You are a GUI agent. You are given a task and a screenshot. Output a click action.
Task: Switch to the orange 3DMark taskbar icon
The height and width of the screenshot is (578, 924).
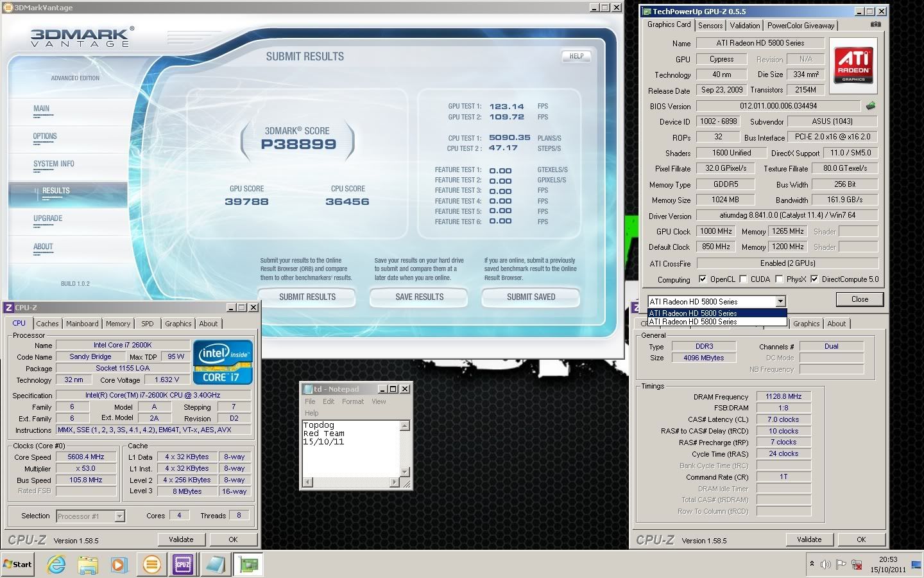[151, 565]
